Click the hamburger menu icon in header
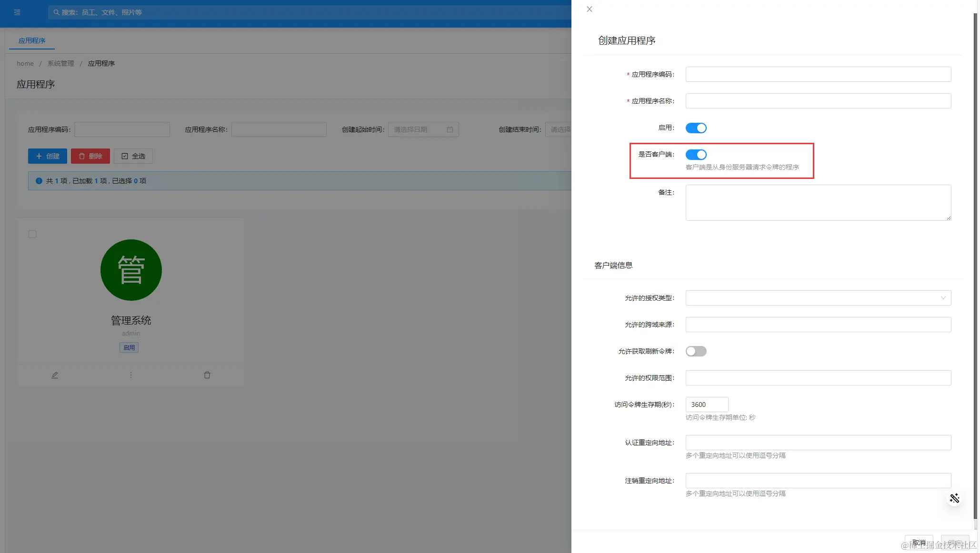The width and height of the screenshot is (980, 553). (17, 12)
